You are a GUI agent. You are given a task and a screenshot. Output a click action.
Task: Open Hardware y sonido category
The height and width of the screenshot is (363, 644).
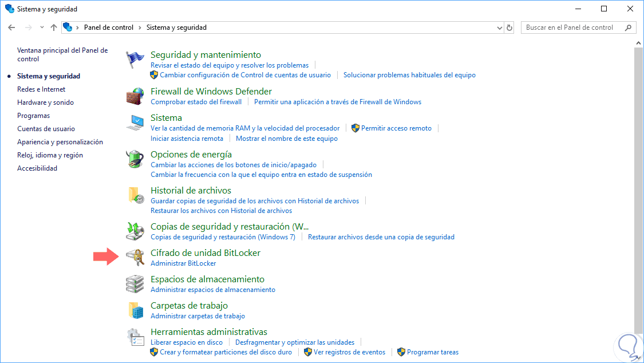tap(45, 102)
